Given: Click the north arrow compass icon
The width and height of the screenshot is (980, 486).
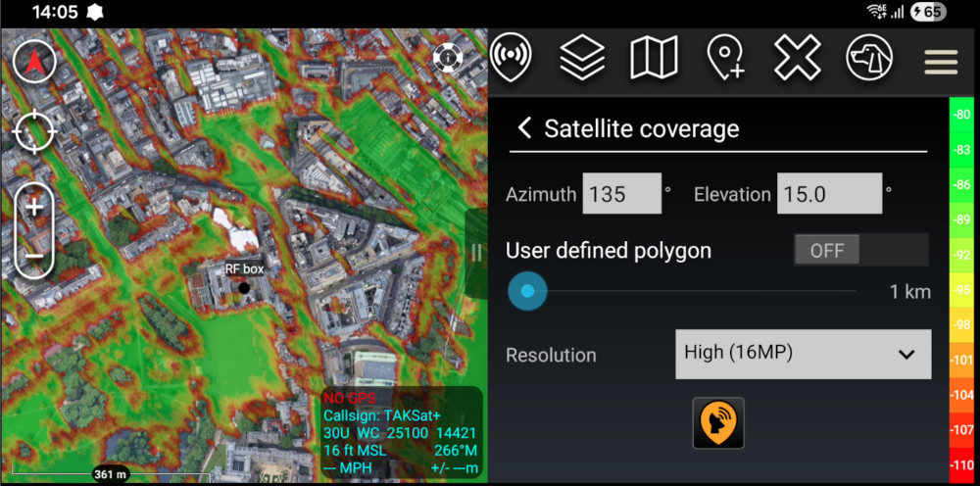Looking at the screenshot, I should (34, 63).
